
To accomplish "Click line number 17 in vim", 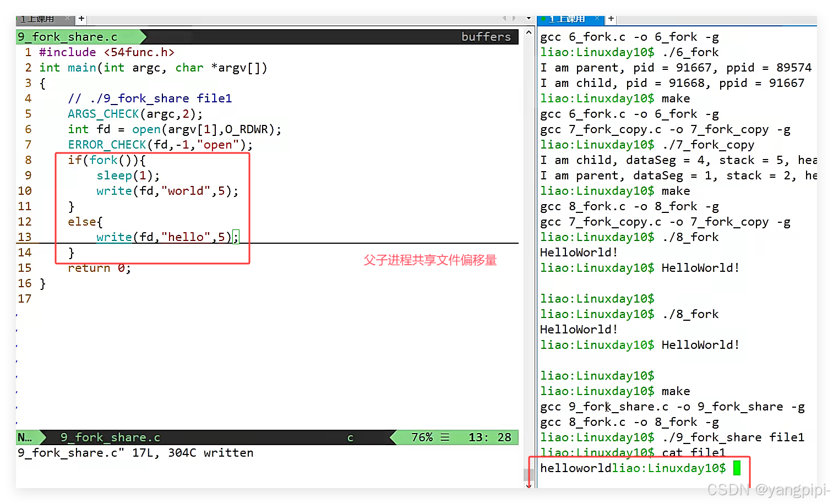I will pyautogui.click(x=25, y=299).
